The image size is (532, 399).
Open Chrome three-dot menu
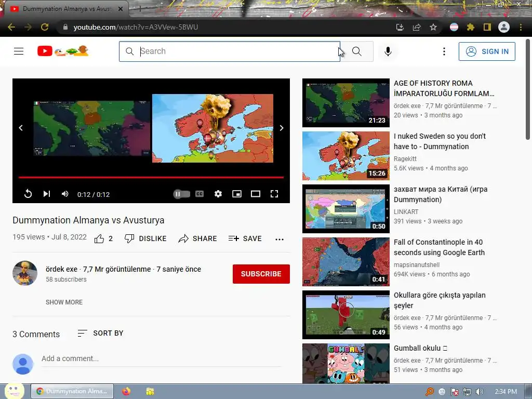[x=521, y=27]
